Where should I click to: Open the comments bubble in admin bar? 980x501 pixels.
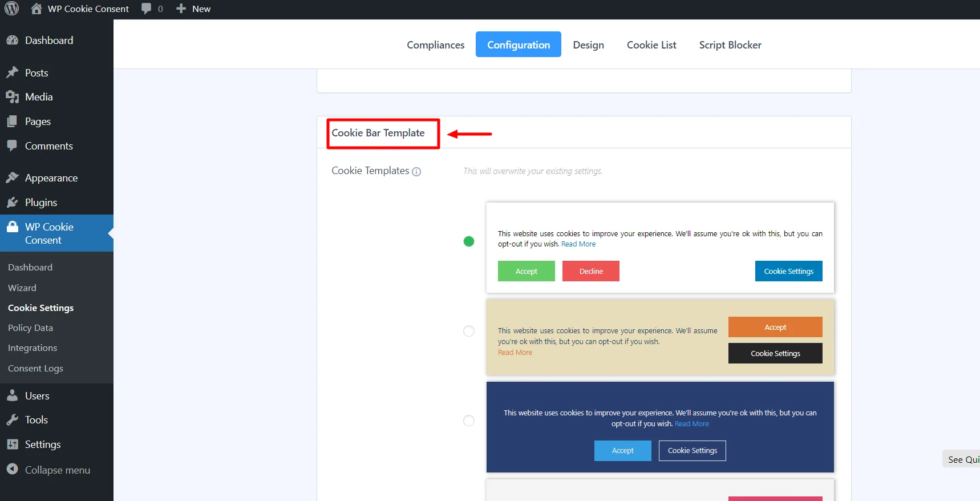(147, 9)
